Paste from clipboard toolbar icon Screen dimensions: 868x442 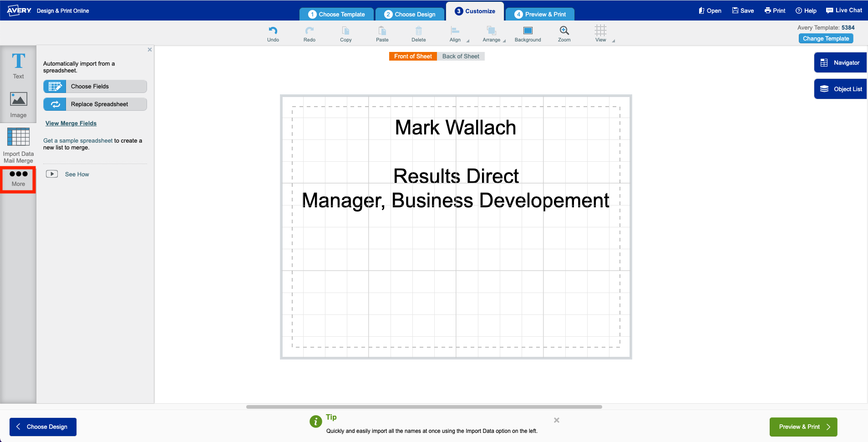[x=382, y=34]
